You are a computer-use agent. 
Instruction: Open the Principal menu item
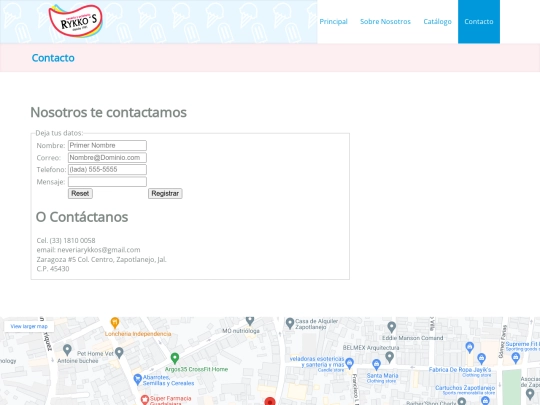[333, 22]
